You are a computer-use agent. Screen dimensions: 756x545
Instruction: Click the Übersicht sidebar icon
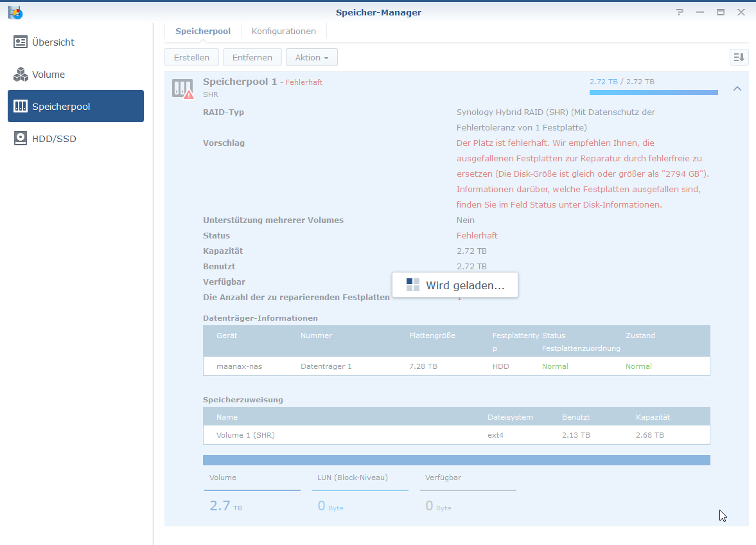point(21,42)
